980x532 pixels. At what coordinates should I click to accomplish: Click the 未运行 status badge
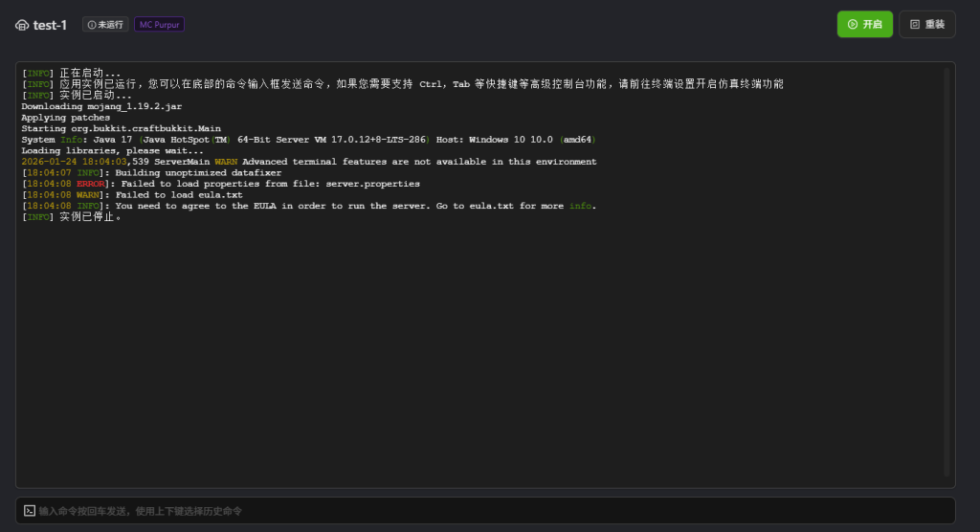click(105, 25)
